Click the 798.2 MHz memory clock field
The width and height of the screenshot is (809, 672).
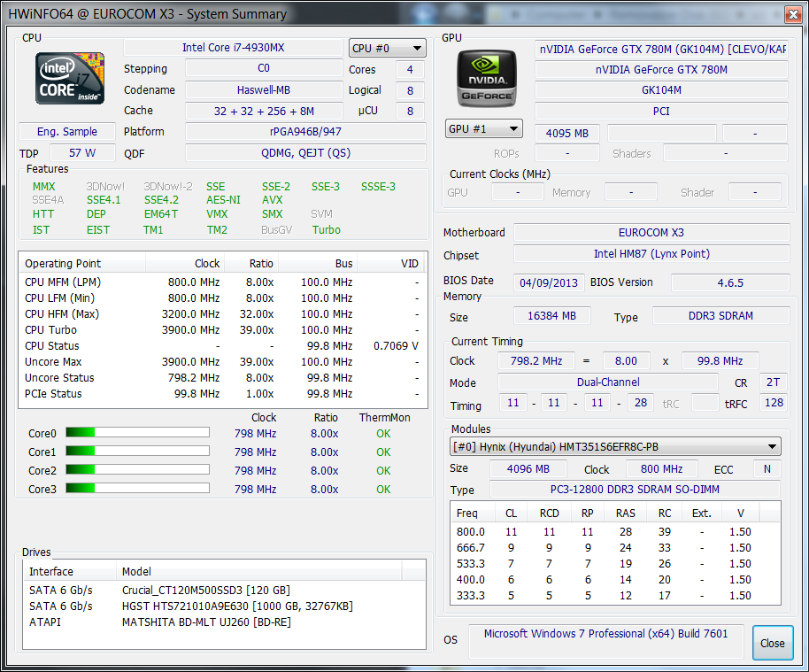coord(536,360)
